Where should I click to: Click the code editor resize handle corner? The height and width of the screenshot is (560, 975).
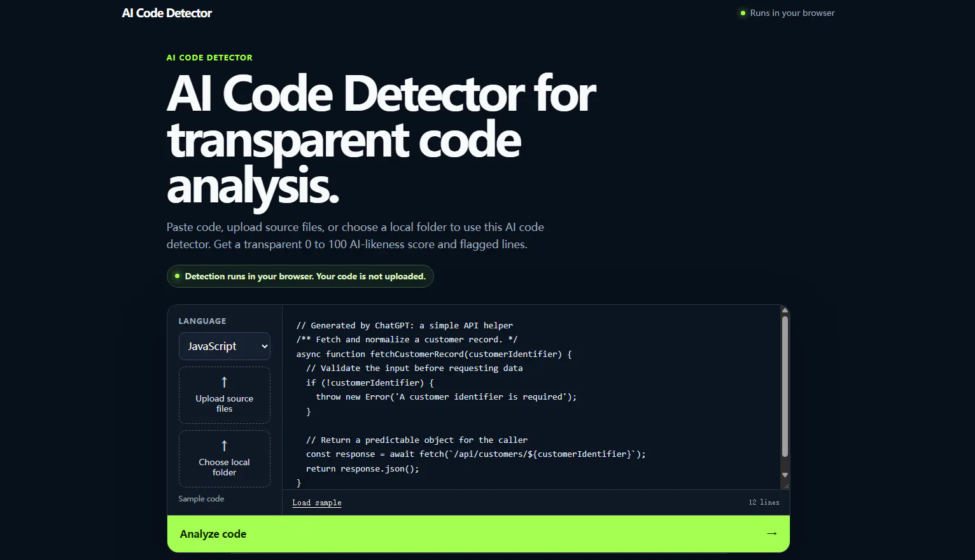point(785,485)
